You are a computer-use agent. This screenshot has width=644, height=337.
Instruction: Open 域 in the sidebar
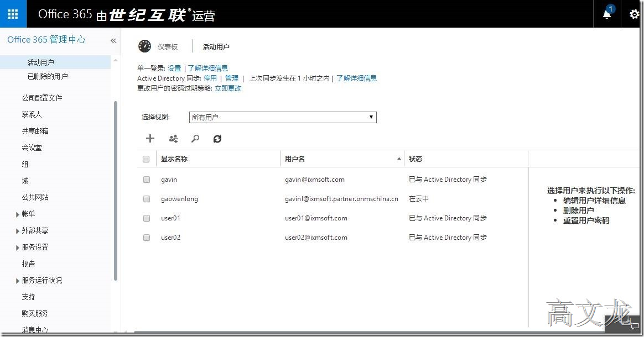[x=25, y=181]
